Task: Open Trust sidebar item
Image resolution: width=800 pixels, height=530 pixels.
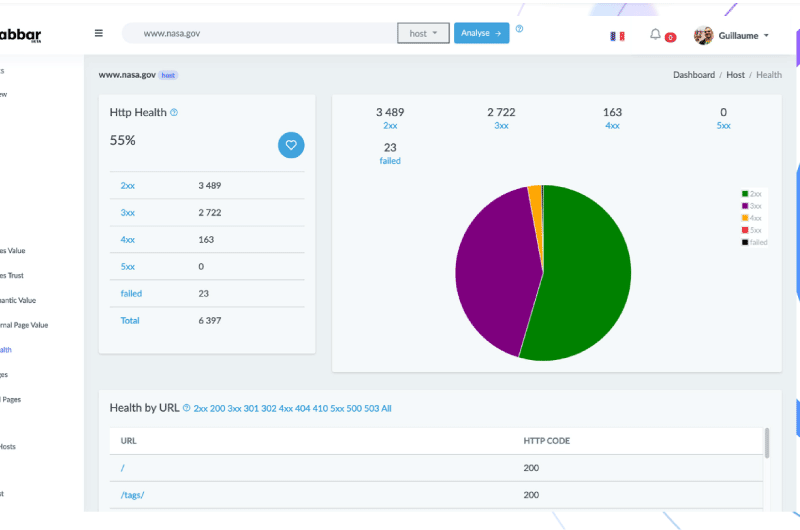Action: tap(12, 275)
